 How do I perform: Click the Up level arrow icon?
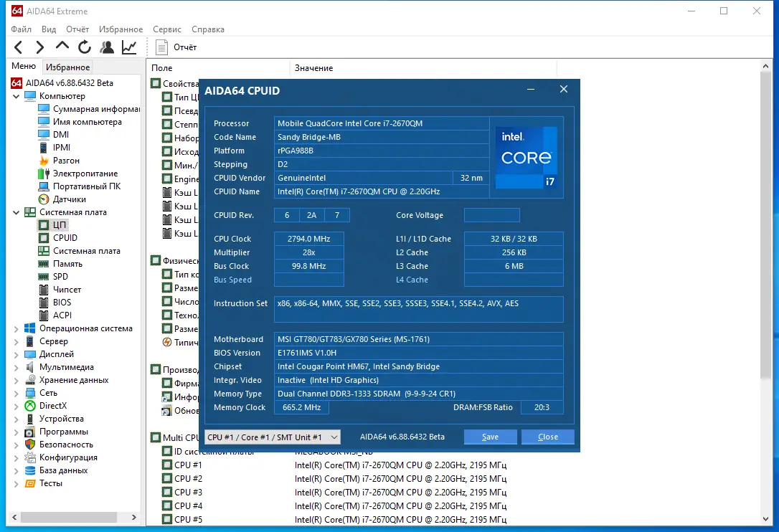(x=62, y=47)
